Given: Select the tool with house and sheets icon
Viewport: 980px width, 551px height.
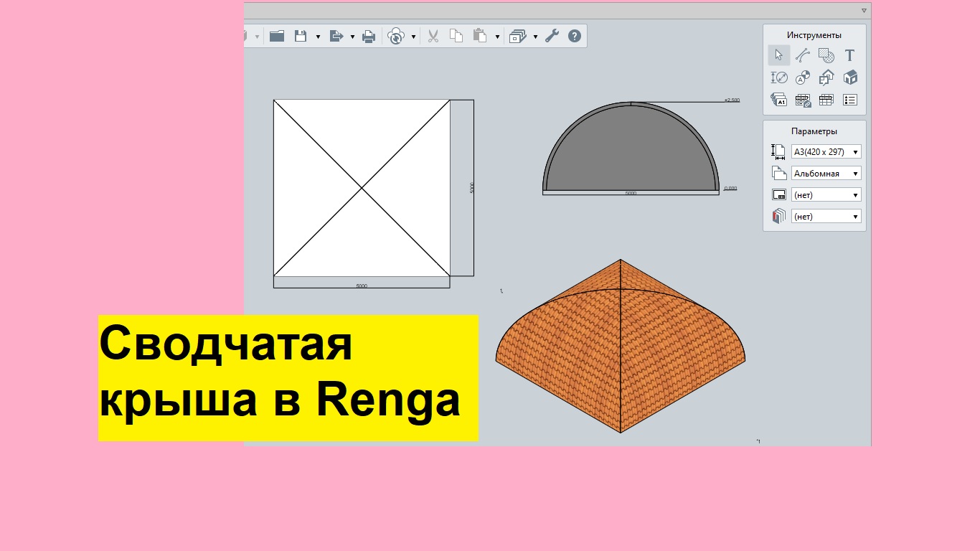Looking at the screenshot, I should coord(826,77).
